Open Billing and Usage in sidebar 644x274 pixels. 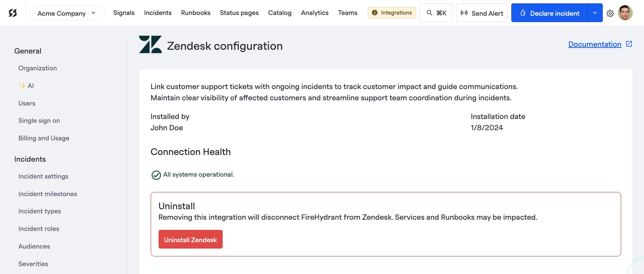(x=44, y=138)
